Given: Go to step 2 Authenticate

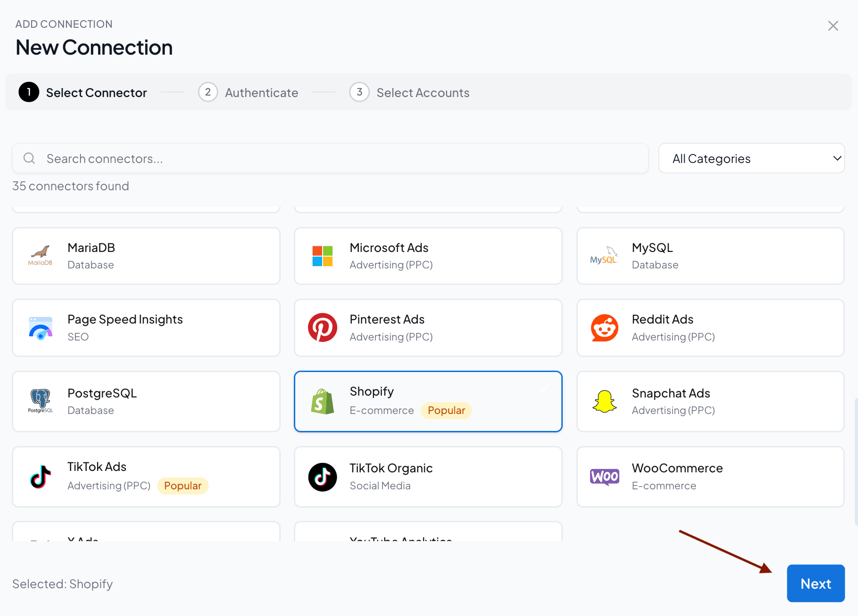Looking at the screenshot, I should [x=249, y=92].
